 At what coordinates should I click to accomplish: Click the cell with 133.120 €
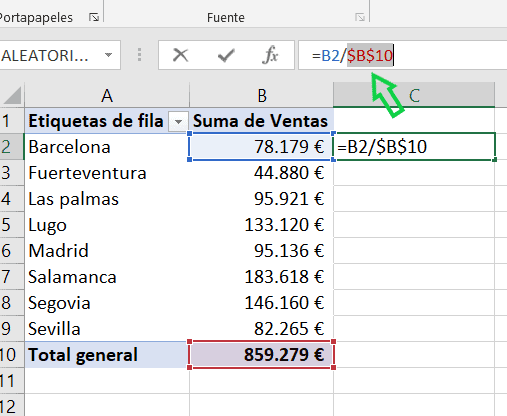pos(261,225)
